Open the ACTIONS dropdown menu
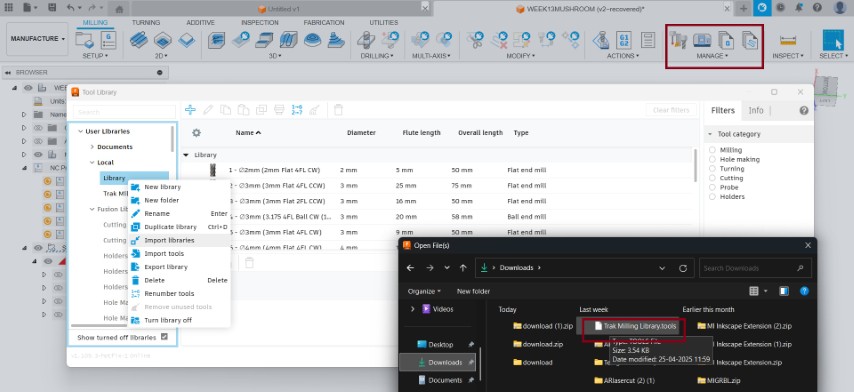 point(623,56)
